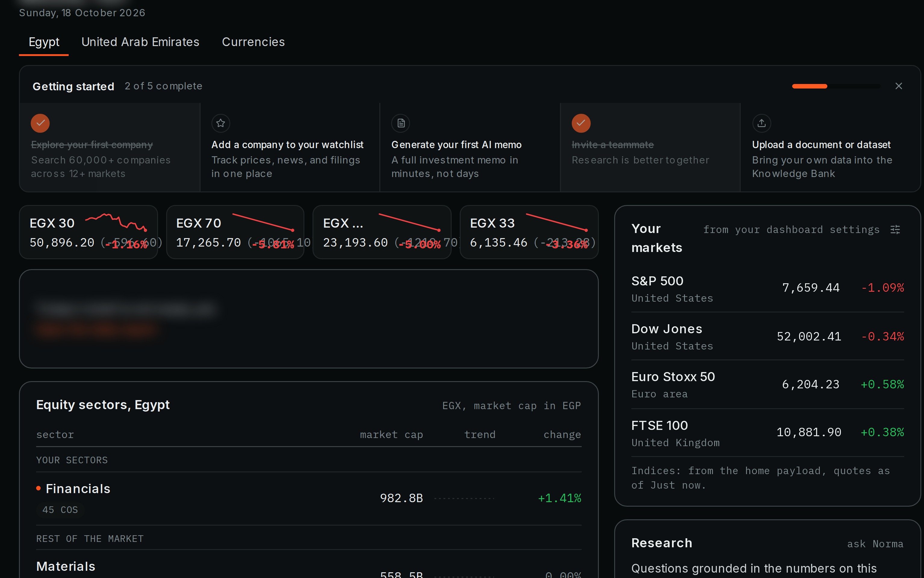The image size is (924, 578).
Task: Open the EGX 30 index card
Action: pos(88,232)
